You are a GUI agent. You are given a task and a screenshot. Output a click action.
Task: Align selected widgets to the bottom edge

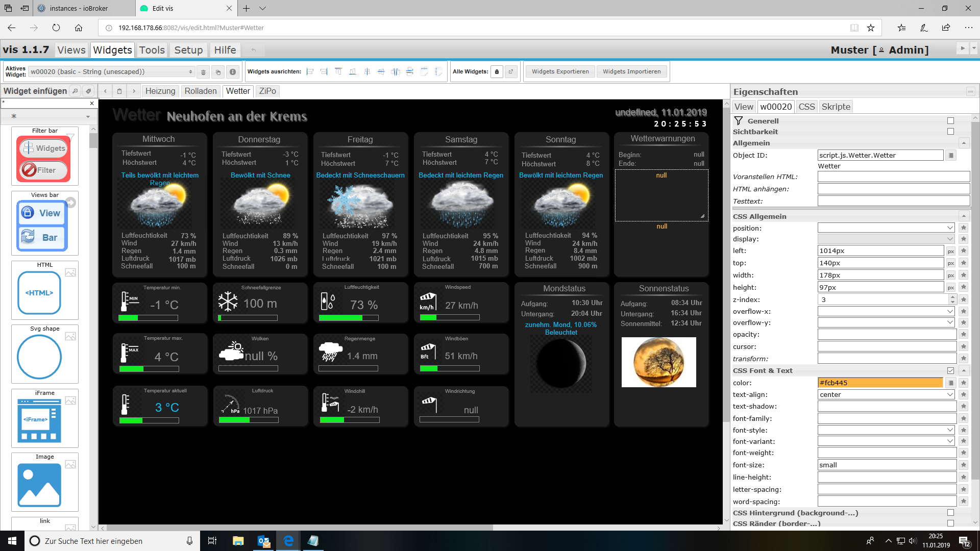pos(353,72)
